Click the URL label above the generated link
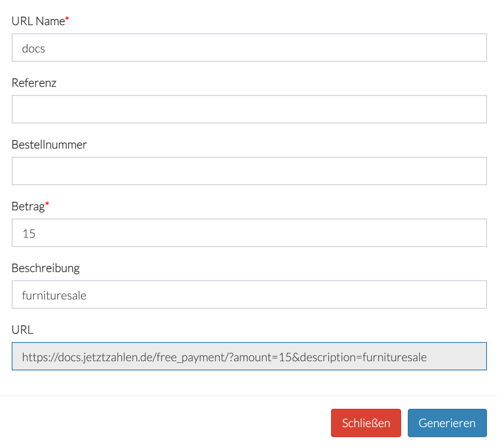 (23, 330)
